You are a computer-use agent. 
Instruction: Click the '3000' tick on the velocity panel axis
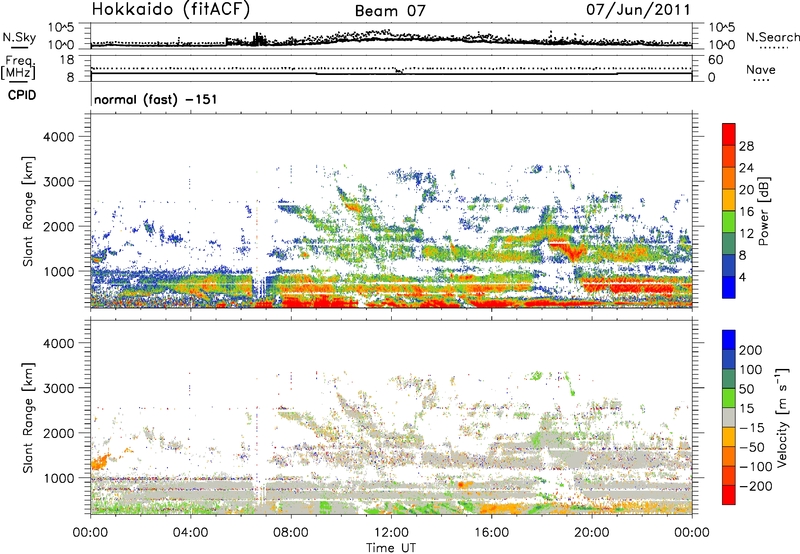(58, 388)
